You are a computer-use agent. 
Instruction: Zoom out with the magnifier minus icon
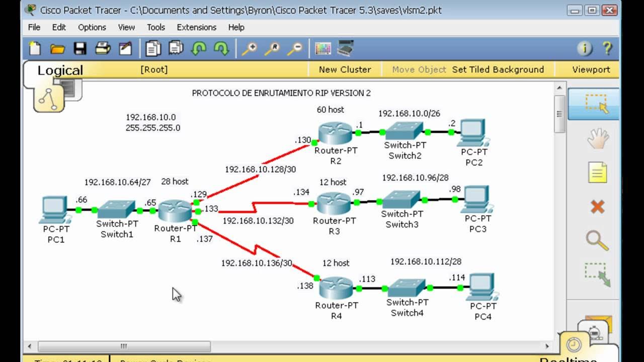click(294, 48)
